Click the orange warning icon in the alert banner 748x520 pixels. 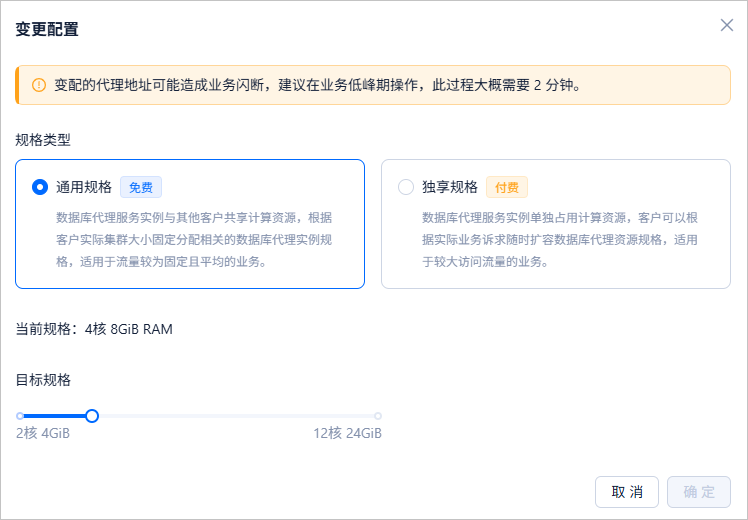[39, 85]
